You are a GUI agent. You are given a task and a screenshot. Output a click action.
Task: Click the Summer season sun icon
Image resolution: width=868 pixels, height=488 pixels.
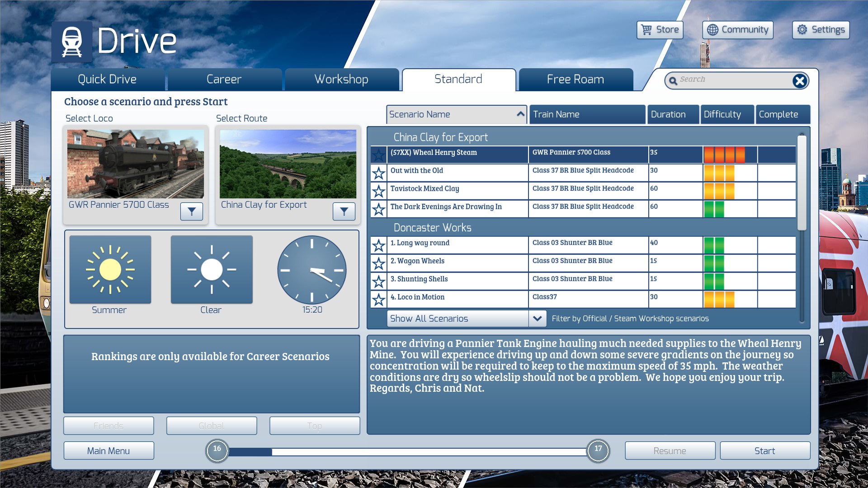click(110, 270)
